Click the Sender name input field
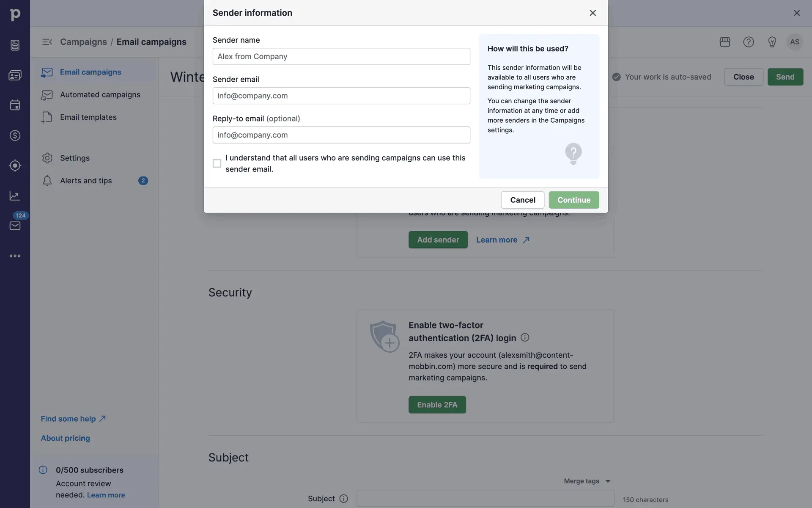Viewport: 812px width, 508px height. [x=341, y=57]
